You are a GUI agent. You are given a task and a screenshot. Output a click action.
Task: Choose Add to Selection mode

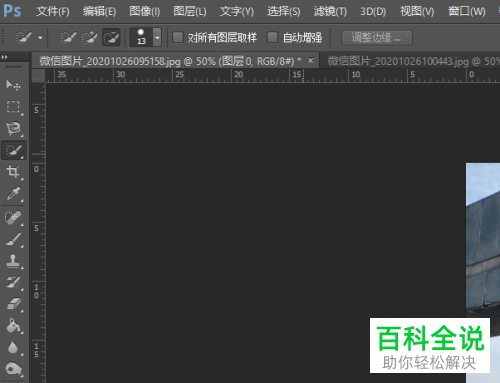point(89,37)
